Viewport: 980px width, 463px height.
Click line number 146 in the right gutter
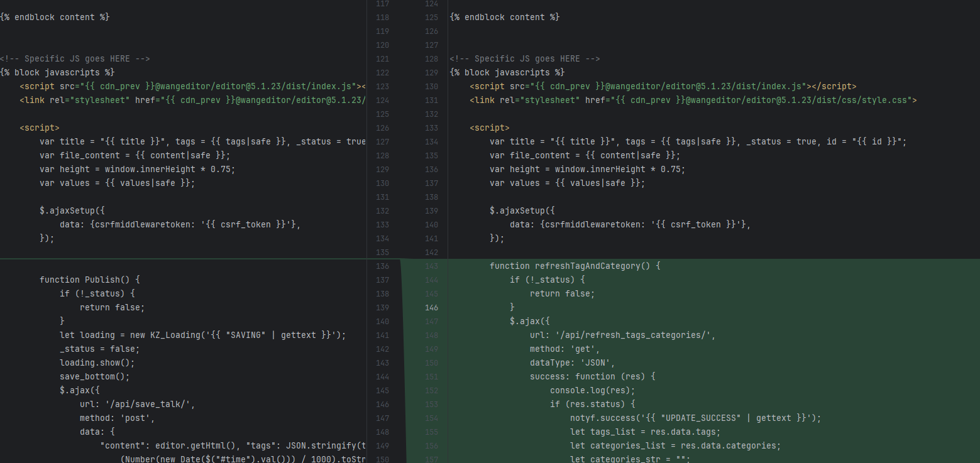[431, 308]
